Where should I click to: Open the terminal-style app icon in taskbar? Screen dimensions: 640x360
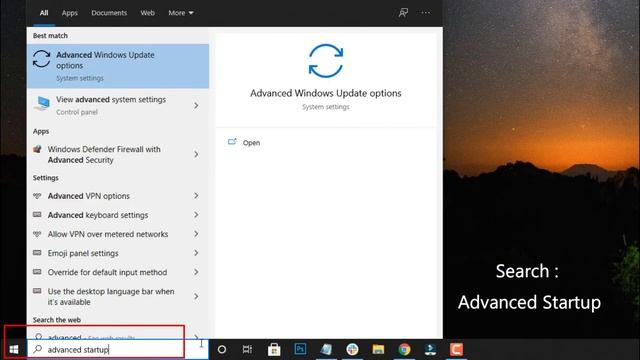point(430,349)
